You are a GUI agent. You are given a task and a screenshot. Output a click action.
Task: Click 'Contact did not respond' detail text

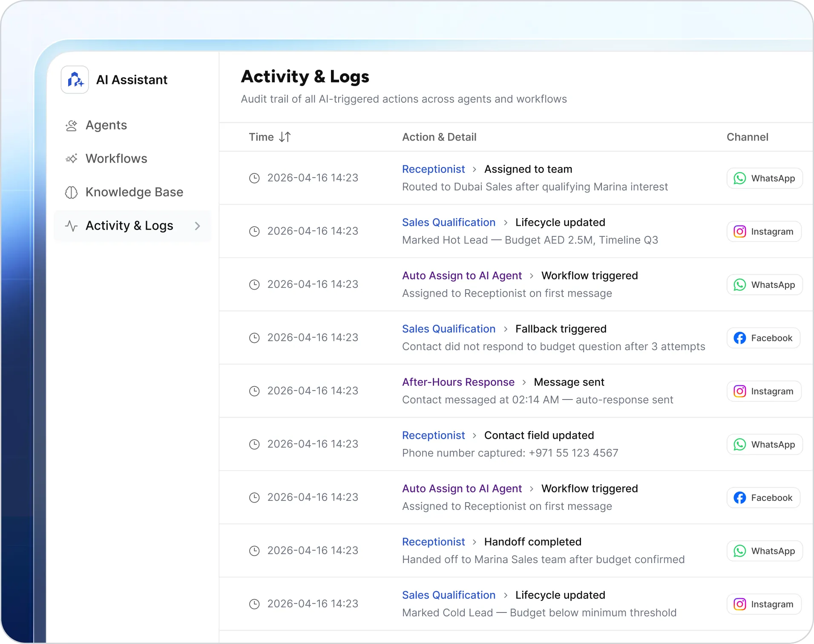pyautogui.click(x=553, y=346)
